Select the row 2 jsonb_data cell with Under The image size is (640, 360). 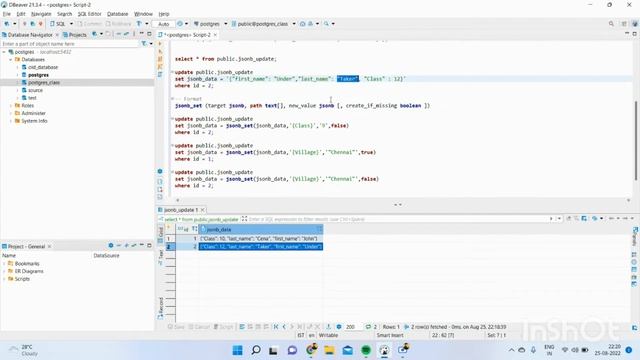pyautogui.click(x=261, y=247)
